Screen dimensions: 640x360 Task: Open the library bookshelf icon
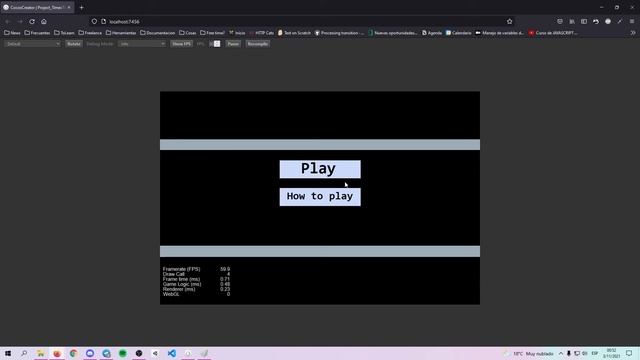(572, 22)
